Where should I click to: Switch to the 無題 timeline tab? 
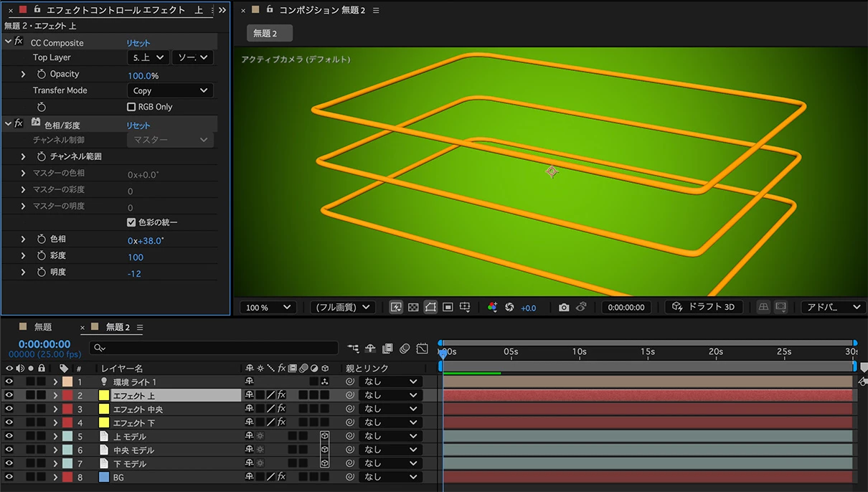(42, 327)
